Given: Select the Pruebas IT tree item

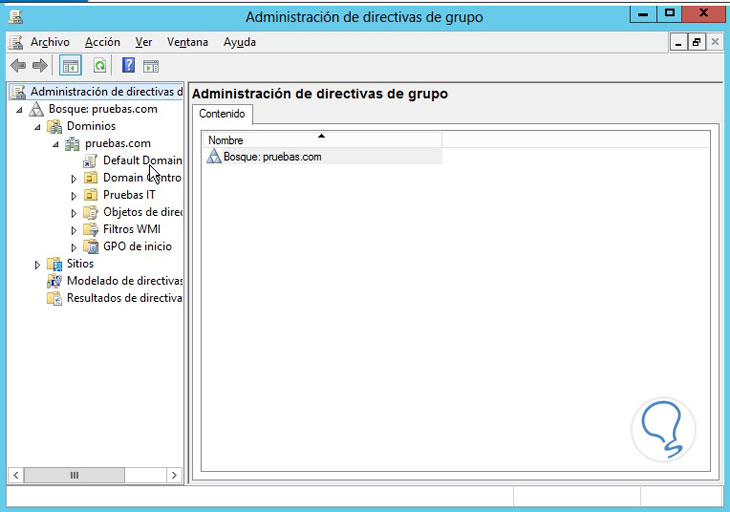Looking at the screenshot, I should pos(129,195).
